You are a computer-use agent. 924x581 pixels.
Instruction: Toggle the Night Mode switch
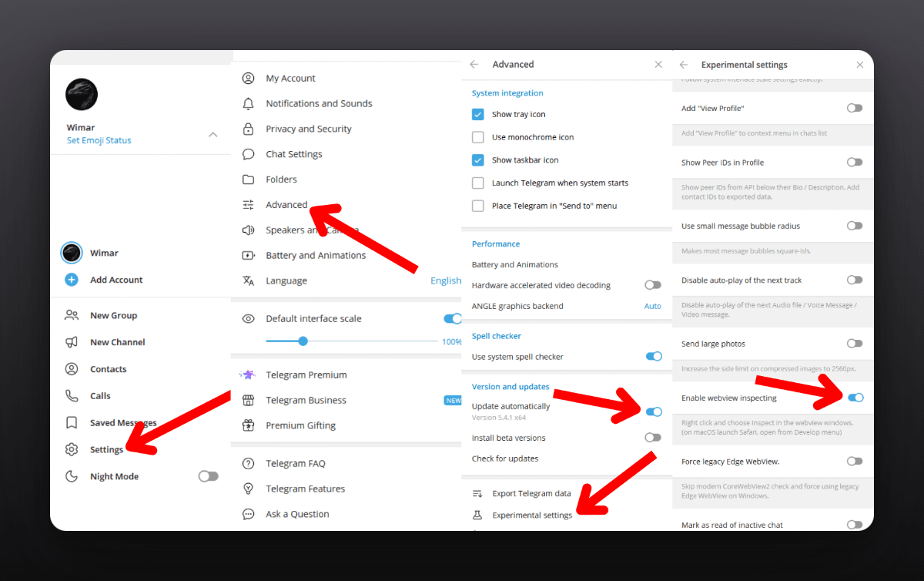[x=208, y=476]
